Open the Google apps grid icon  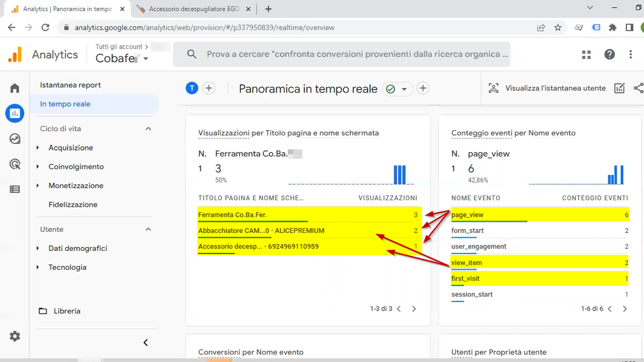(x=586, y=54)
